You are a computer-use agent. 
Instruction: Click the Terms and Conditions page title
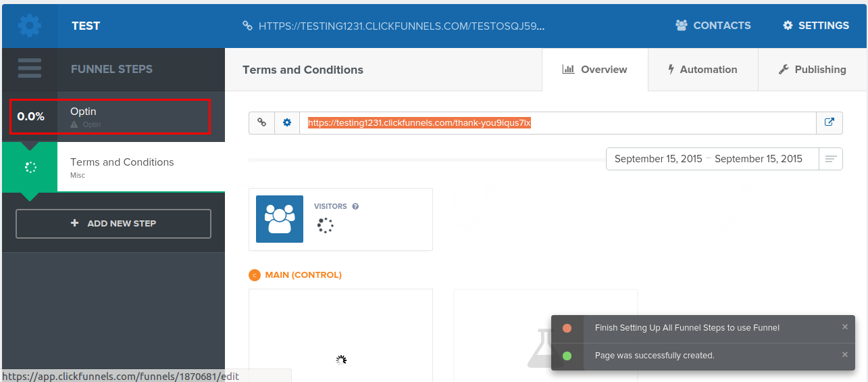pyautogui.click(x=303, y=70)
